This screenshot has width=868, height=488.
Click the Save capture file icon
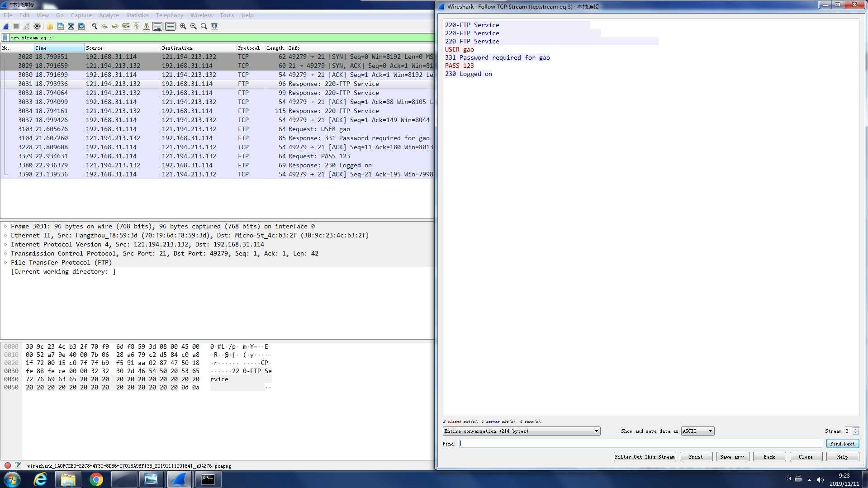click(60, 26)
